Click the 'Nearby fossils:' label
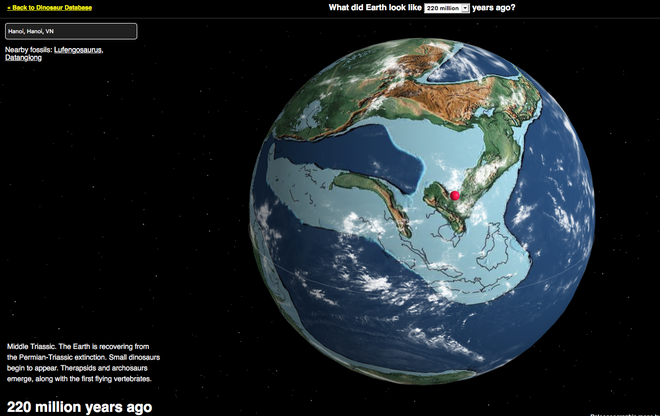660x416 pixels. pos(28,48)
